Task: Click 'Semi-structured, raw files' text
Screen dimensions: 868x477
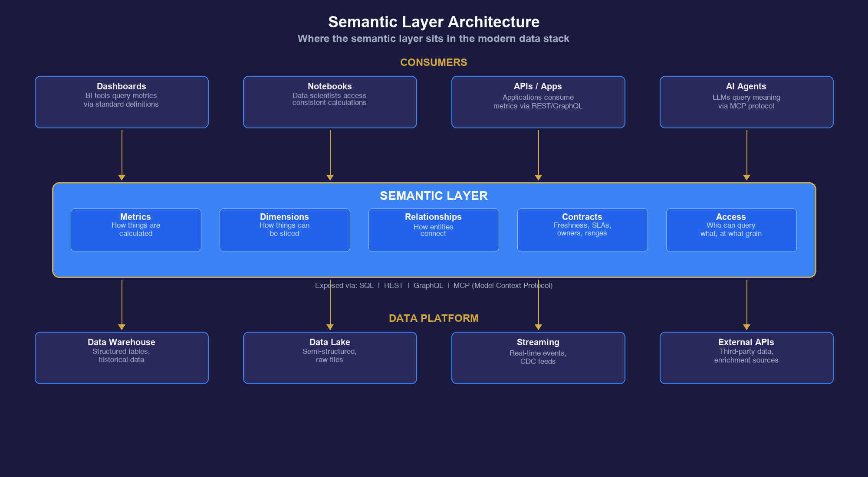Action: 329,356
